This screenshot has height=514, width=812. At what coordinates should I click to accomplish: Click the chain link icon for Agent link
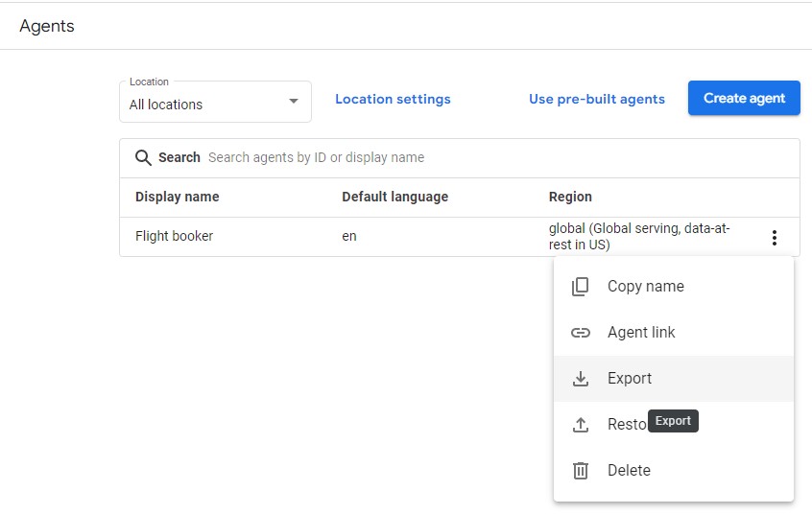pyautogui.click(x=580, y=333)
